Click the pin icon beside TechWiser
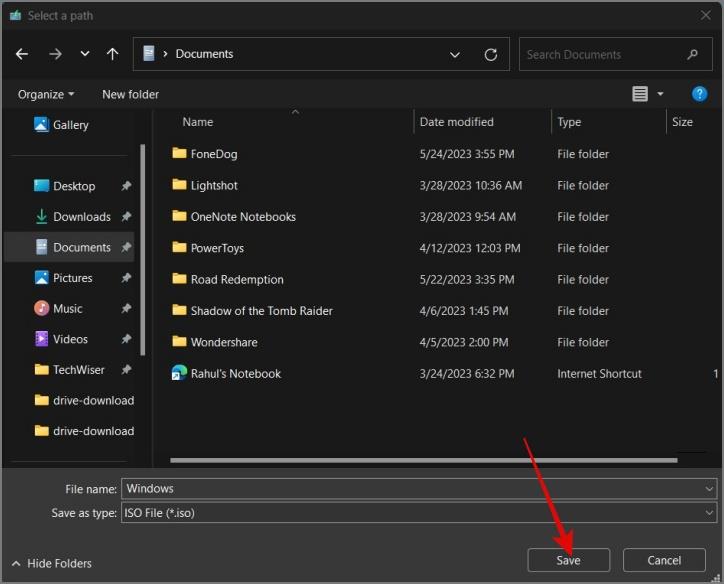This screenshot has width=724, height=584. coord(126,369)
